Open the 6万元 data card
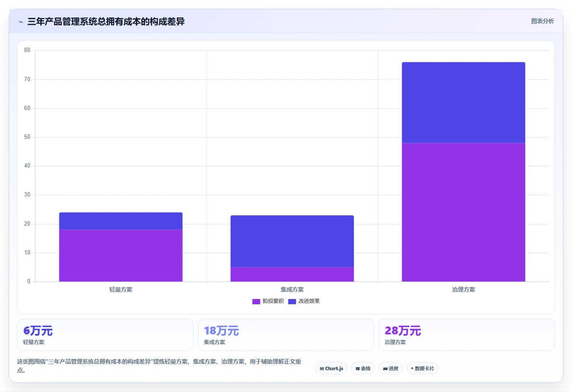 [x=105, y=335]
